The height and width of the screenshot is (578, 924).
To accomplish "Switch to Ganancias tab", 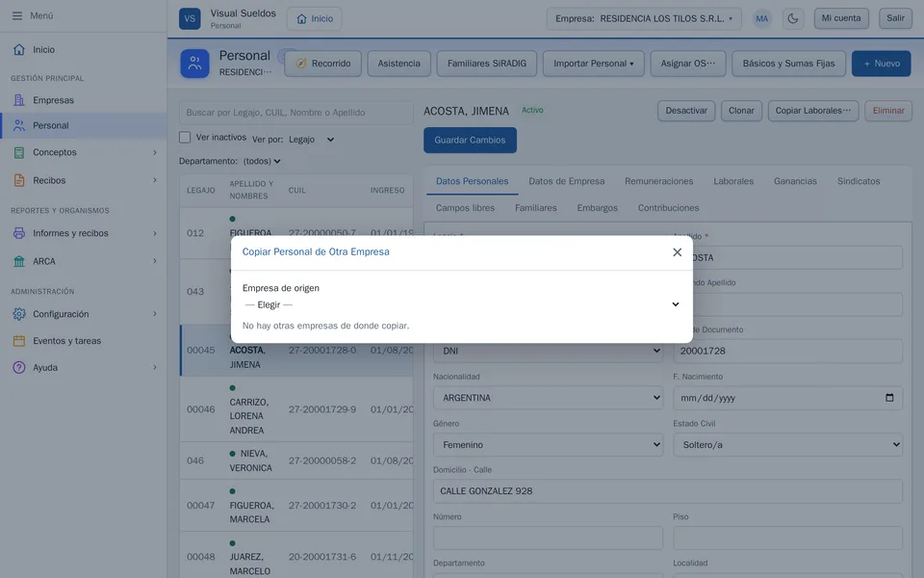I will [x=795, y=181].
